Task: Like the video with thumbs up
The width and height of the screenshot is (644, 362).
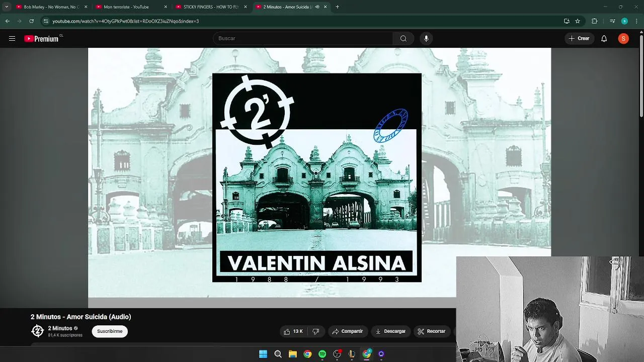Action: click(293, 331)
